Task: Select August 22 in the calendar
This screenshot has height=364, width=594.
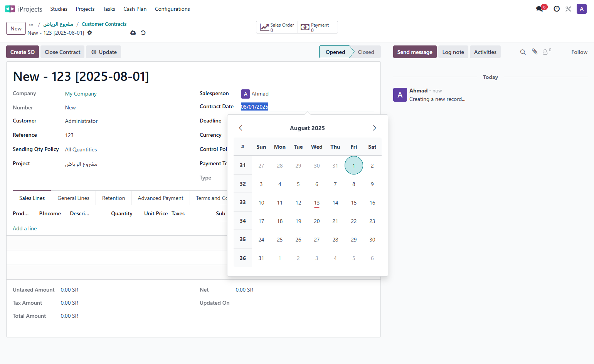Action: click(353, 221)
